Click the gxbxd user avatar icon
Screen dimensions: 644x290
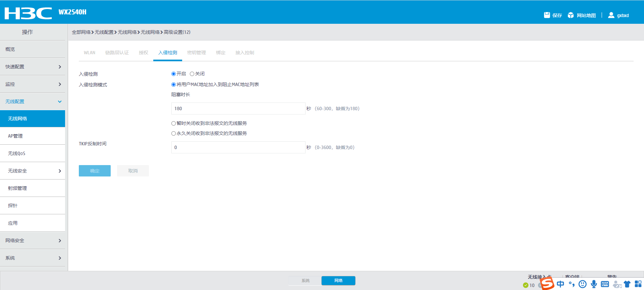pyautogui.click(x=611, y=15)
